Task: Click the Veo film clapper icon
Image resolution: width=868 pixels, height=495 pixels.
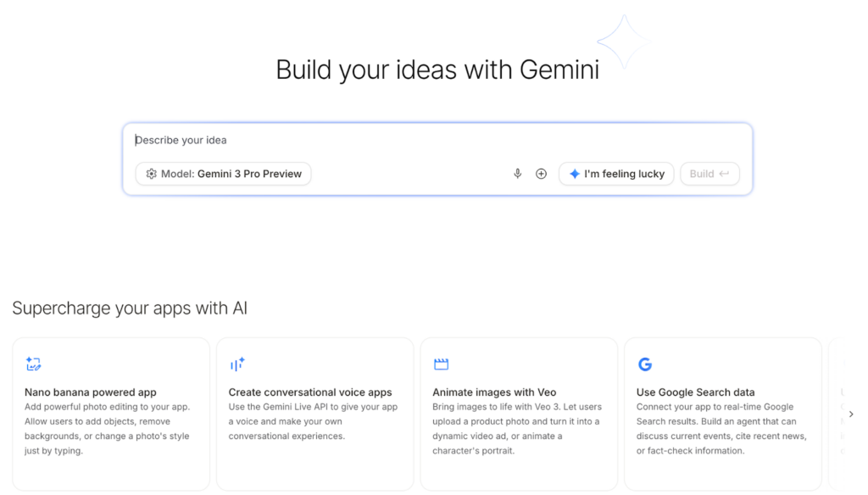Action: (x=441, y=364)
